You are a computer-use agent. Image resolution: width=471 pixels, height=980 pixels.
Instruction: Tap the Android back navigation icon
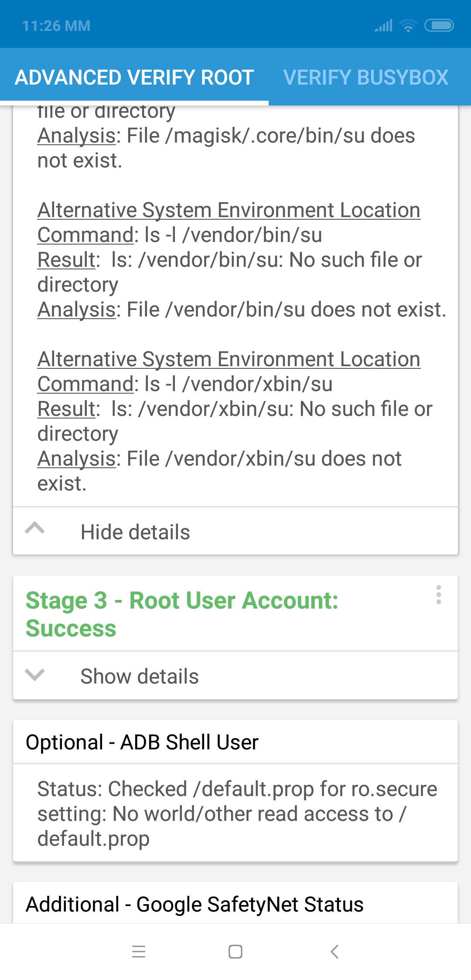tap(334, 951)
